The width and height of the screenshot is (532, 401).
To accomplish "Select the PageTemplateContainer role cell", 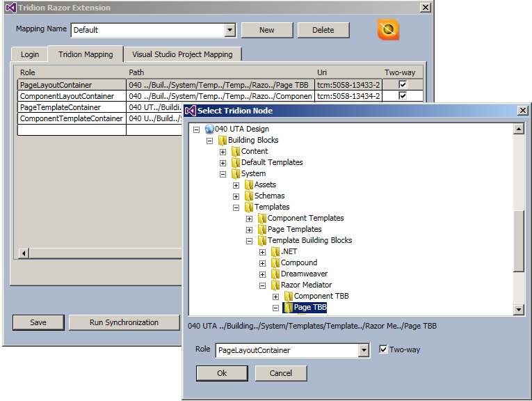I will (x=72, y=107).
